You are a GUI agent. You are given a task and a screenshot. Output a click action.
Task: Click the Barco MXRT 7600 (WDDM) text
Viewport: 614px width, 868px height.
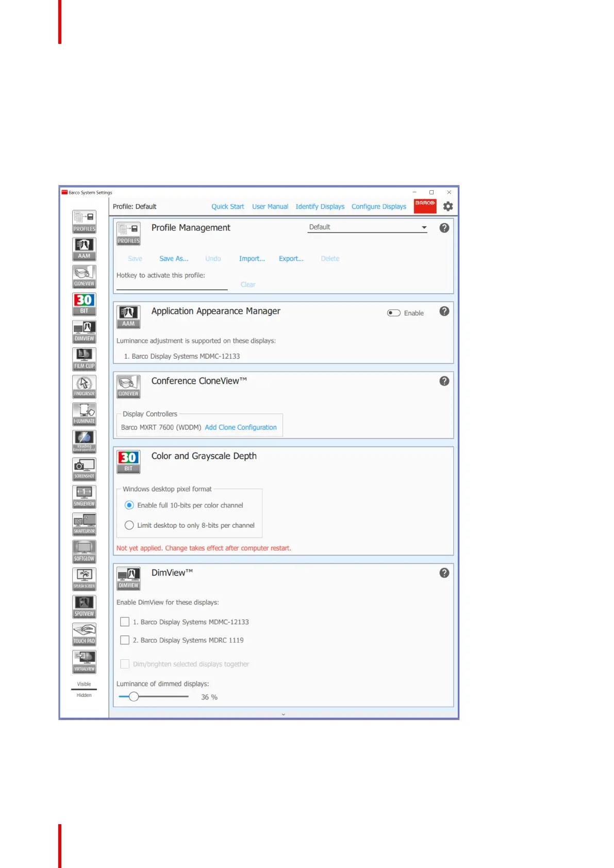(161, 427)
